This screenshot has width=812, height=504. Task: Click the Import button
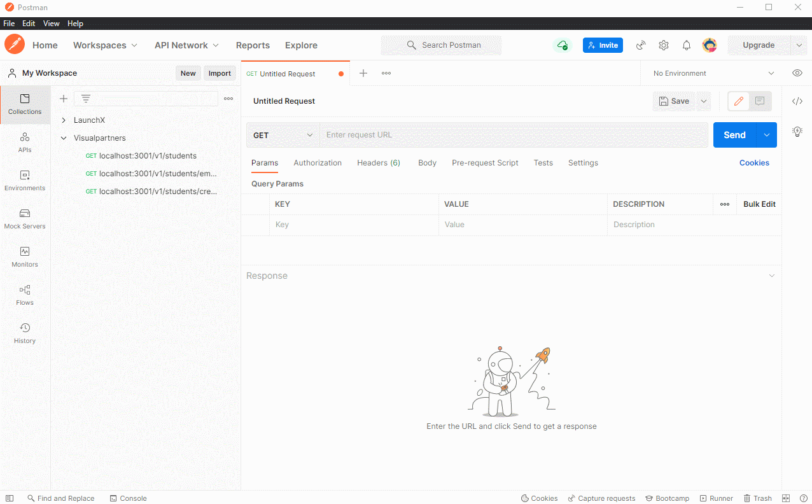(220, 73)
